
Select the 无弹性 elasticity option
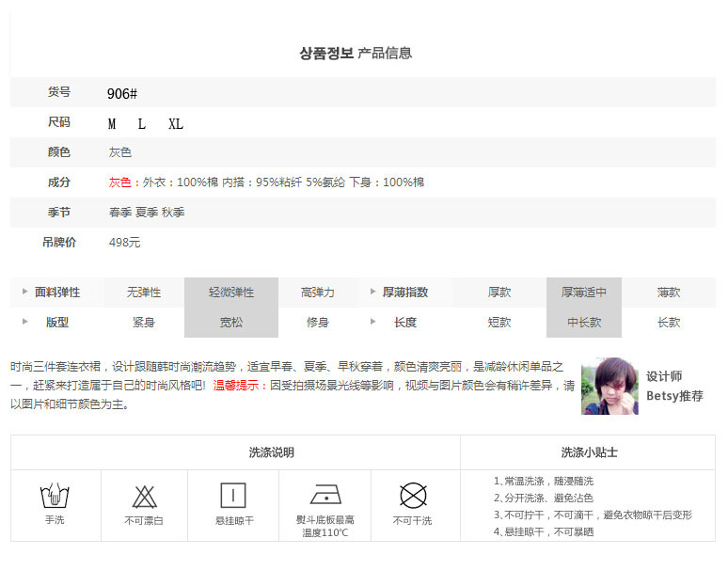click(x=144, y=293)
